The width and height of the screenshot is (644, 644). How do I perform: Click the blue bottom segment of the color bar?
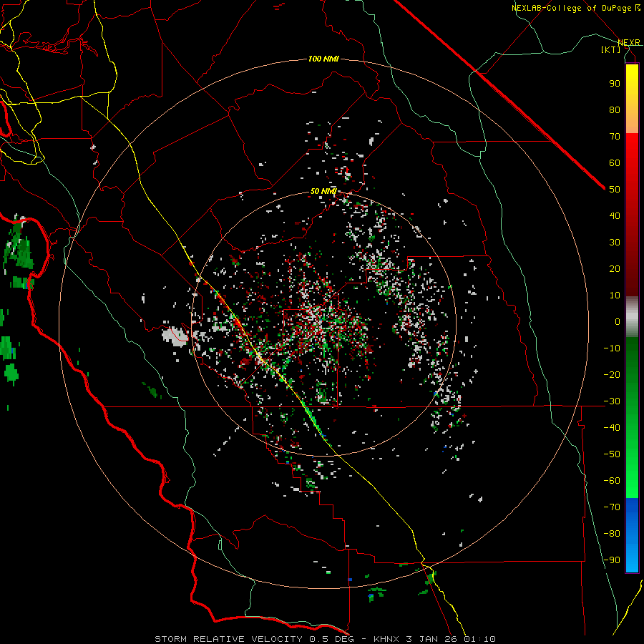(632, 535)
